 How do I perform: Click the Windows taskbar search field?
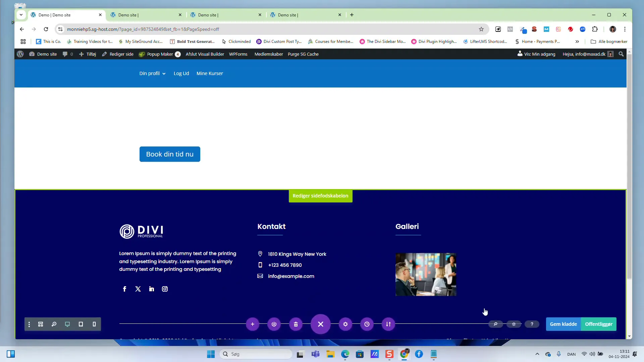click(256, 354)
